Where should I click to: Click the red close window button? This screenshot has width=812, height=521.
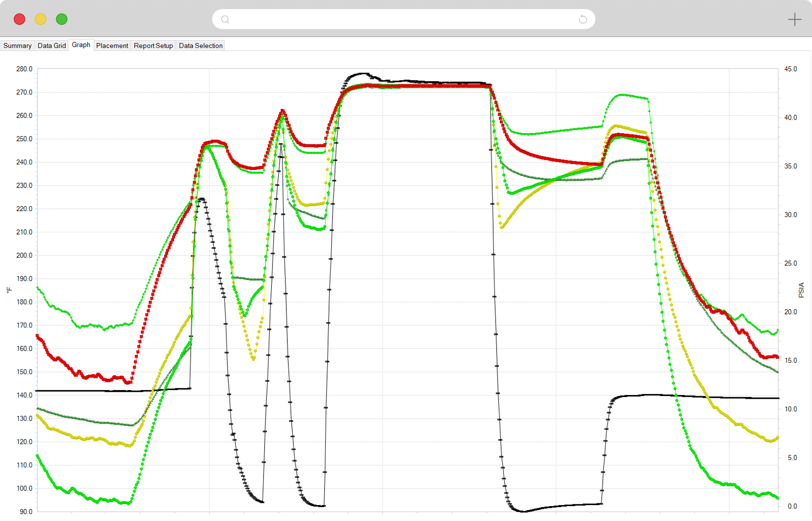[19, 19]
